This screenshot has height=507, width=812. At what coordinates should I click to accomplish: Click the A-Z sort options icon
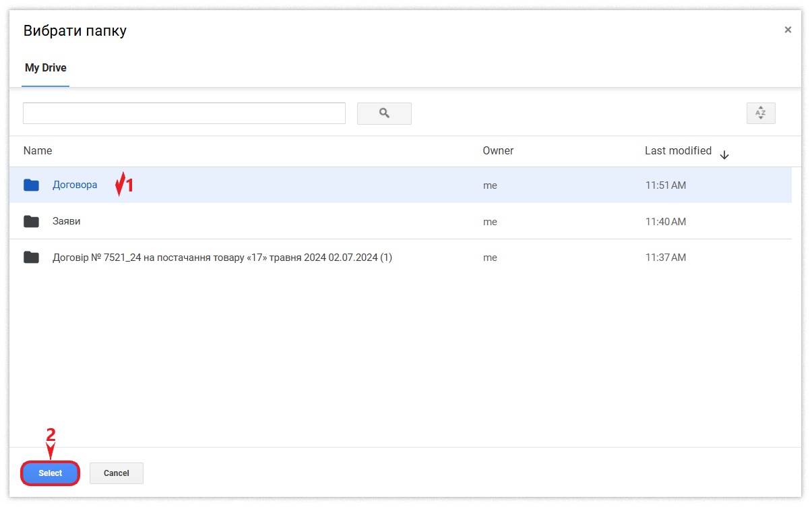click(761, 113)
